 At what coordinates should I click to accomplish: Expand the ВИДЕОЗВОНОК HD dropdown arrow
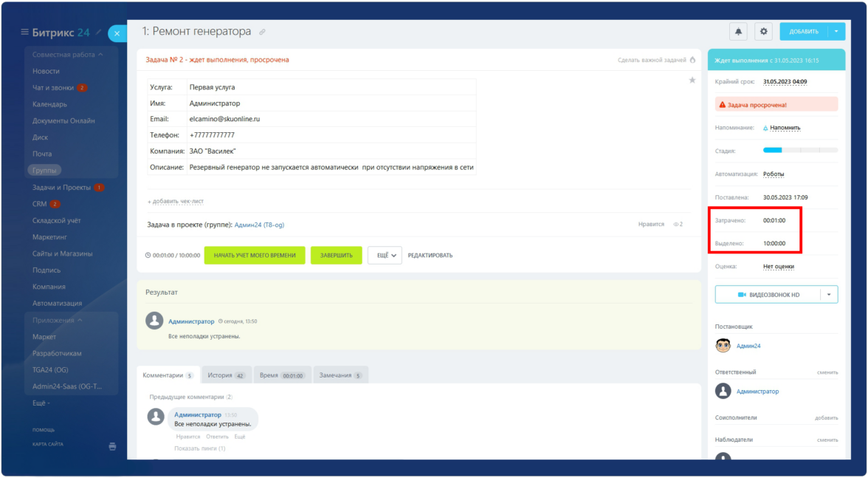[x=829, y=294]
